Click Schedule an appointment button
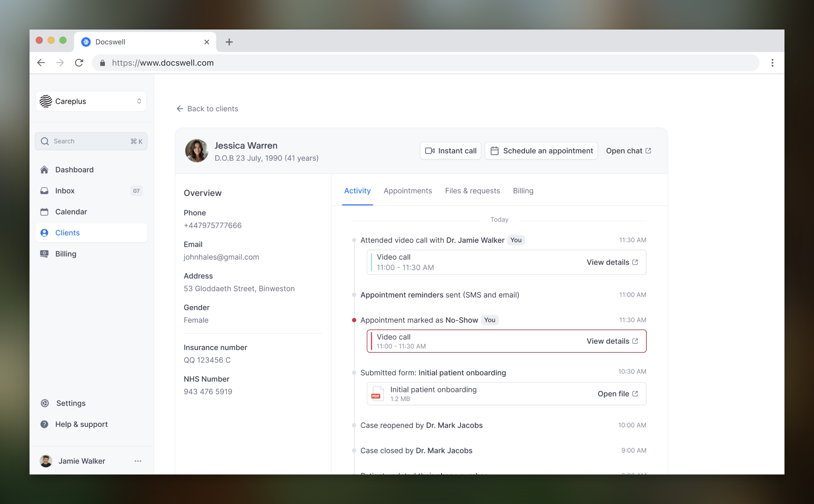This screenshot has height=504, width=814. 541,151
